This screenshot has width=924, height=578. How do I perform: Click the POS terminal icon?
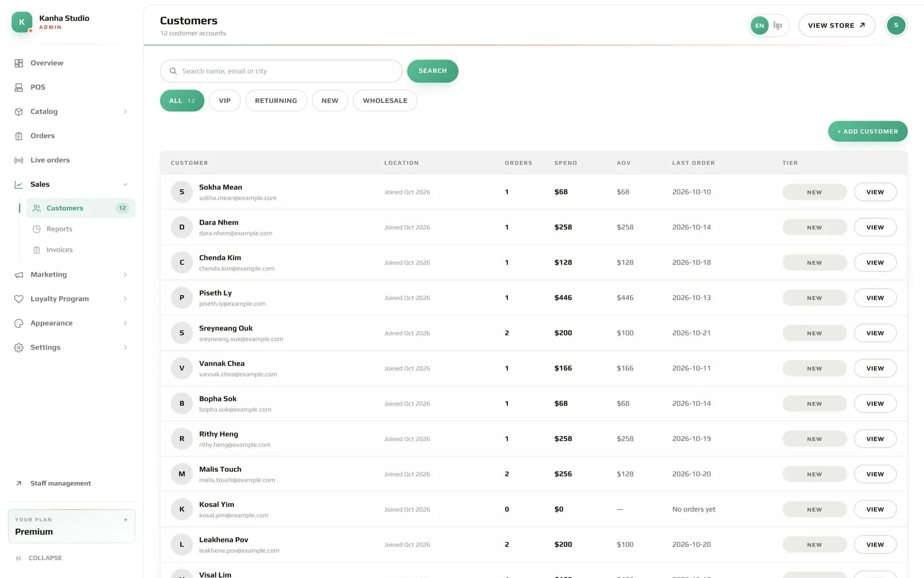(18, 87)
